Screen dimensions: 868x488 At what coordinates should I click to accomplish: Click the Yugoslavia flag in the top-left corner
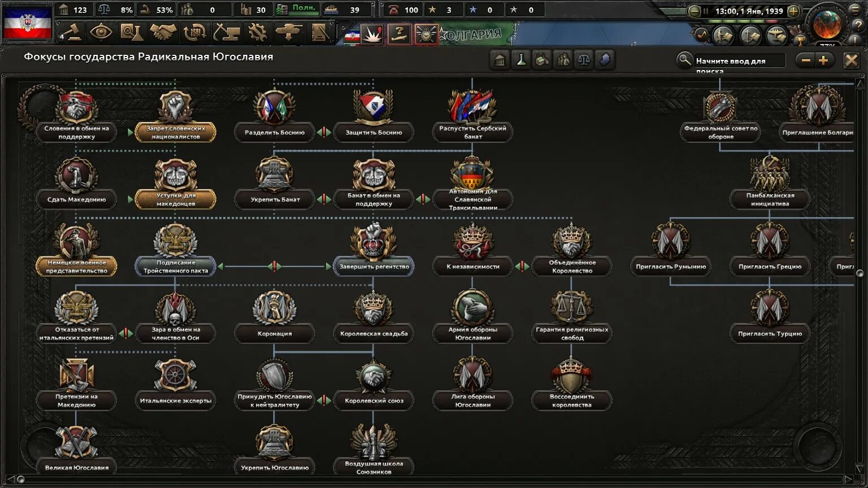[28, 22]
